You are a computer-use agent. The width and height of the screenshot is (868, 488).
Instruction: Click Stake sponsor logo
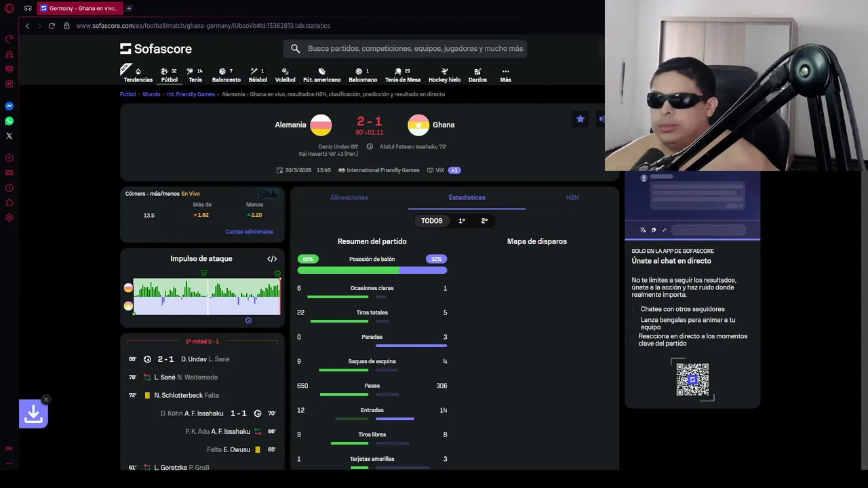click(269, 194)
